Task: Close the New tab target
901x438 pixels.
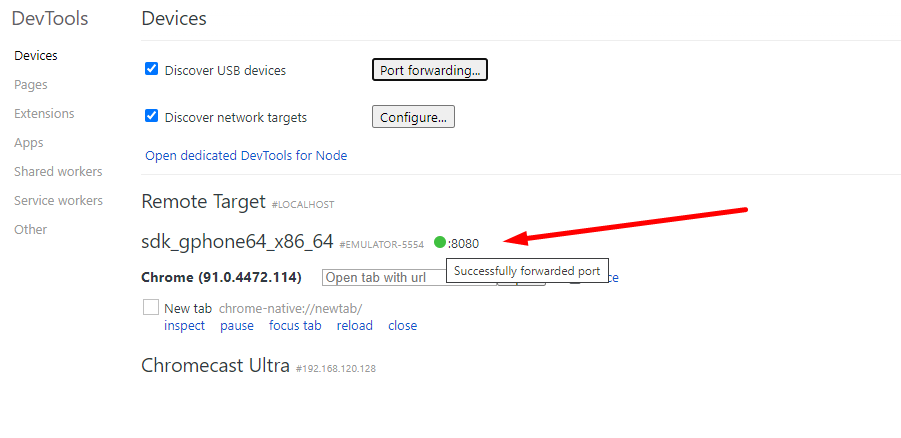Action: (402, 326)
